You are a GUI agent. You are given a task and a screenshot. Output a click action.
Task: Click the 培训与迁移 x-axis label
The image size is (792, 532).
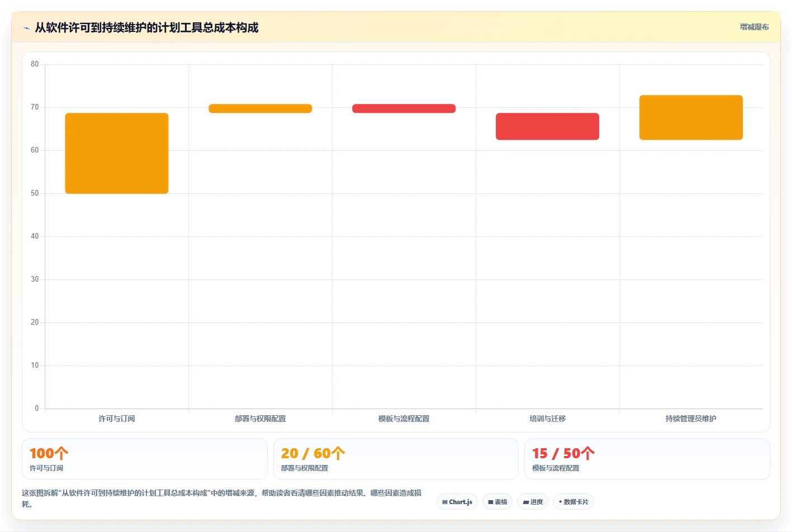click(548, 419)
